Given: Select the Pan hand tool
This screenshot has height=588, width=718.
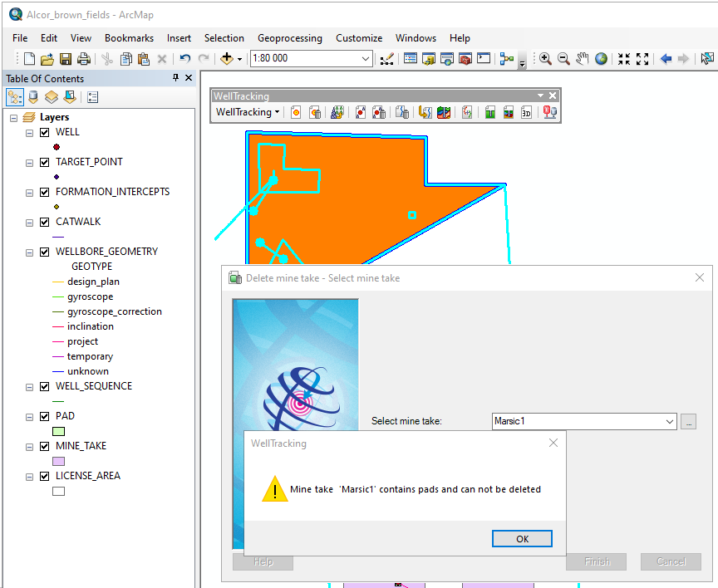Looking at the screenshot, I should (582, 59).
